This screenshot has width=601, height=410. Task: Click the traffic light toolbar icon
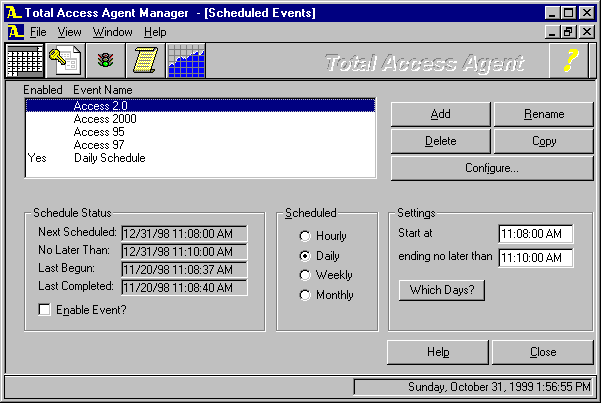[x=105, y=61]
